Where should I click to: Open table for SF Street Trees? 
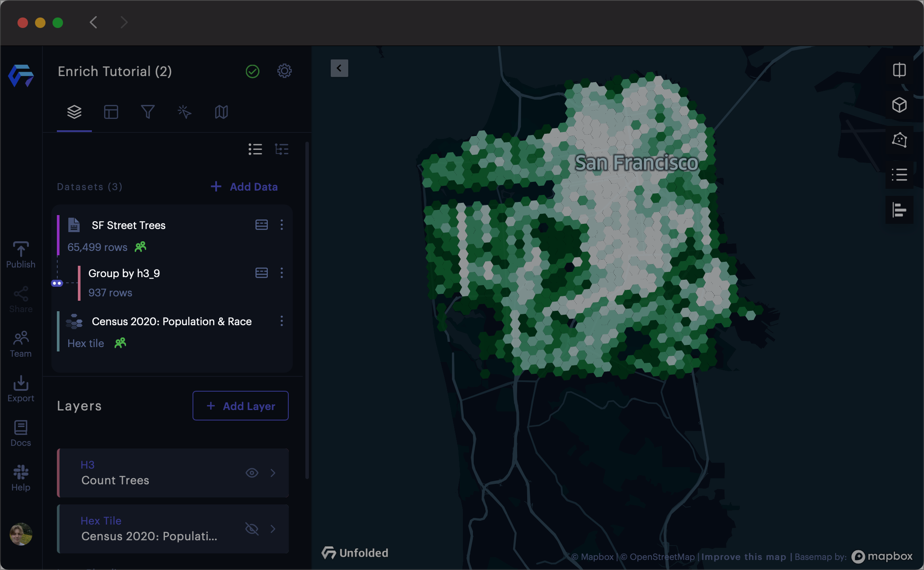click(x=261, y=225)
